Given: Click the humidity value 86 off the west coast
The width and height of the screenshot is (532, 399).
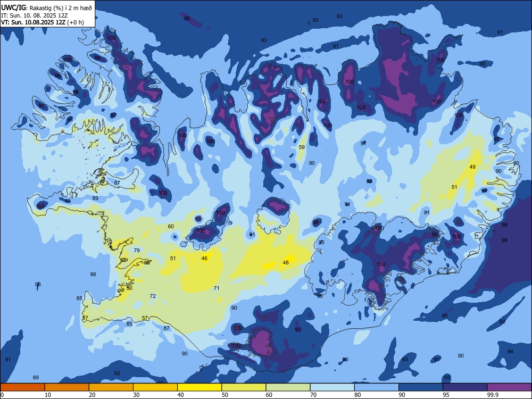Looking at the screenshot, I should 93,274.
